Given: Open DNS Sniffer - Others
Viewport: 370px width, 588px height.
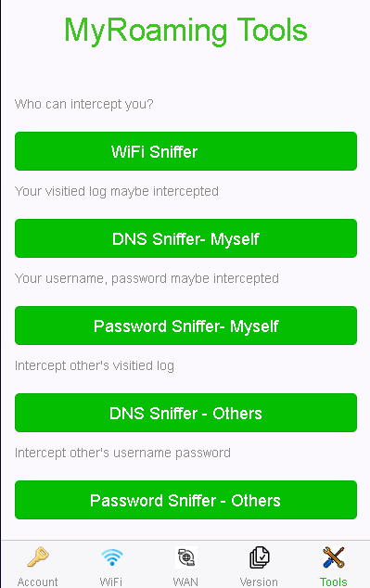Looking at the screenshot, I should click(x=185, y=413).
